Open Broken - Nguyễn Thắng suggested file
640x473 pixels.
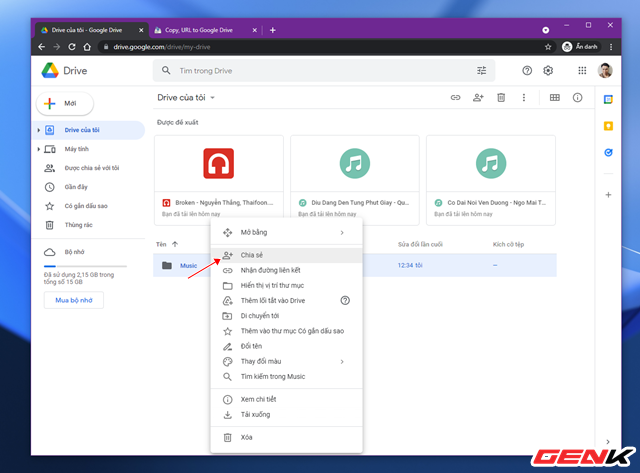pyautogui.click(x=219, y=180)
